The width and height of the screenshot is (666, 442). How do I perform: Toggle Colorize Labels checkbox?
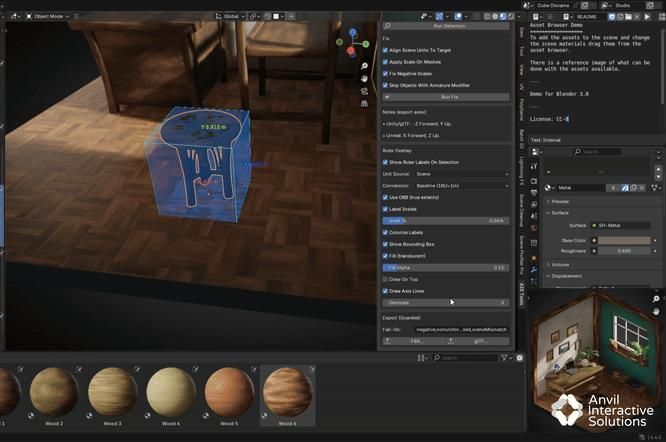pyautogui.click(x=385, y=233)
